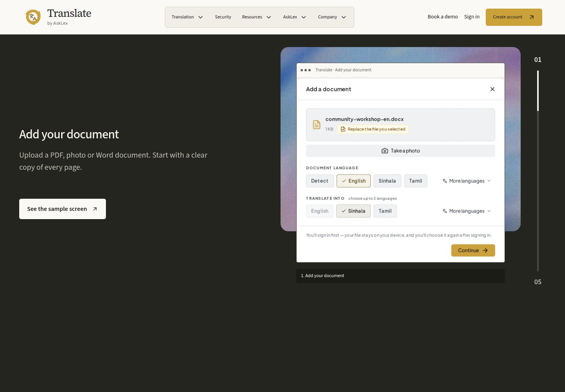Click the Translate logo icon
565x392 pixels.
[x=33, y=17]
